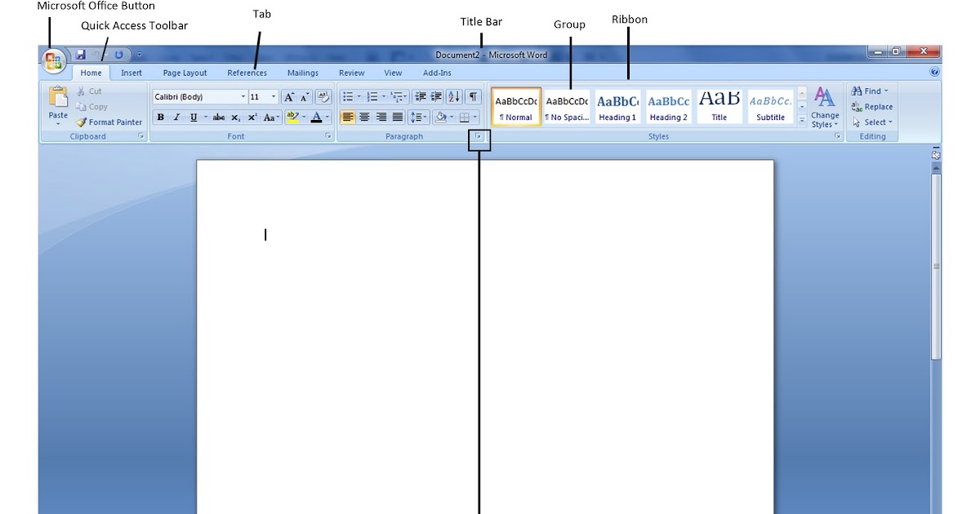Click the Grow Font icon

click(x=289, y=96)
